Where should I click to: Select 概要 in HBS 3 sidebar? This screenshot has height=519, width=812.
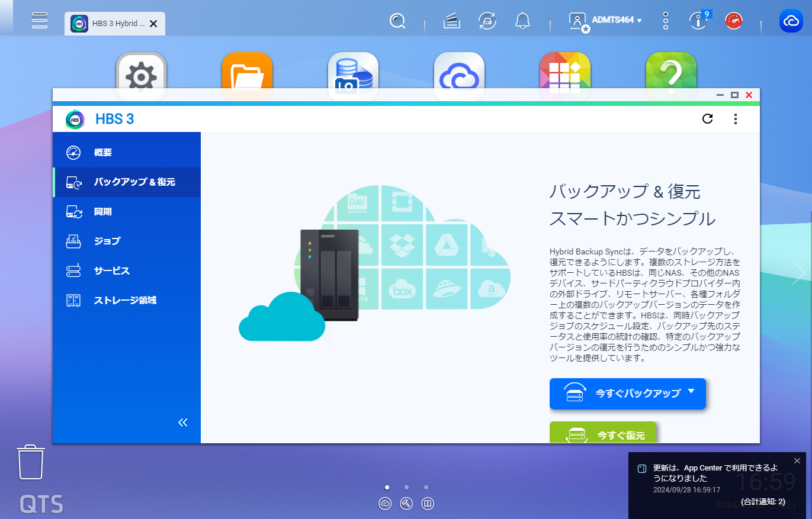tap(127, 153)
